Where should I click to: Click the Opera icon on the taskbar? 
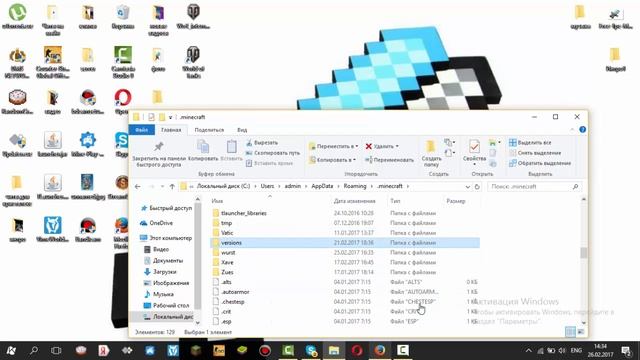click(x=357, y=350)
